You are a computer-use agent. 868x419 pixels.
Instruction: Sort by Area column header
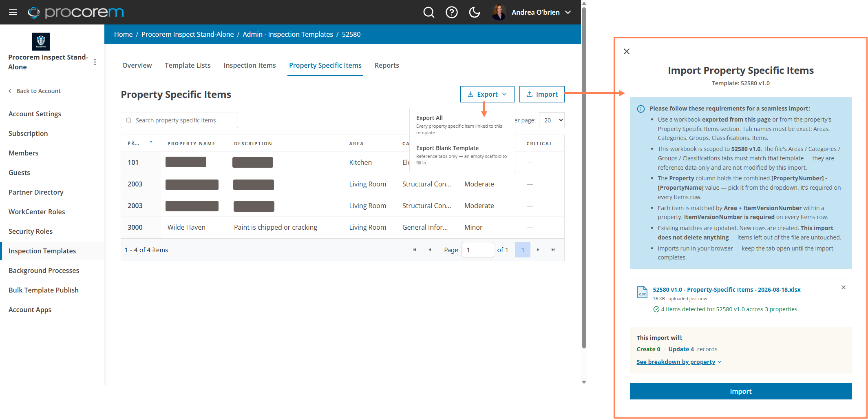click(356, 144)
